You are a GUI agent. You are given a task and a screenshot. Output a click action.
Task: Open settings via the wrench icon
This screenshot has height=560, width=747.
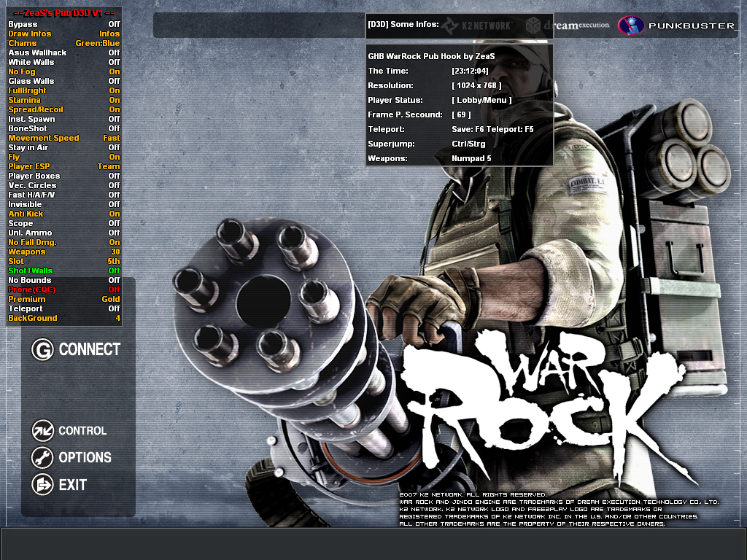point(42,458)
